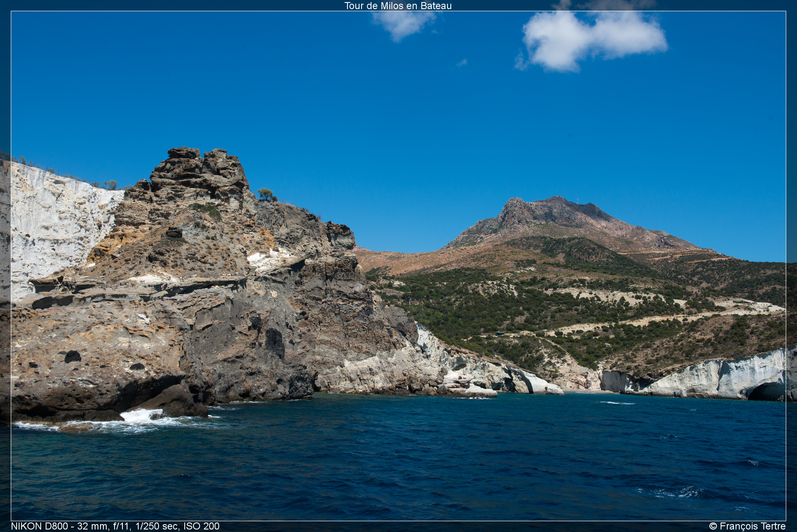Click the 'NIKON D800 - 32 mm, f/11, 1/250 sec, ISO 200' caption
797x532 pixels.
pyautogui.click(x=115, y=526)
